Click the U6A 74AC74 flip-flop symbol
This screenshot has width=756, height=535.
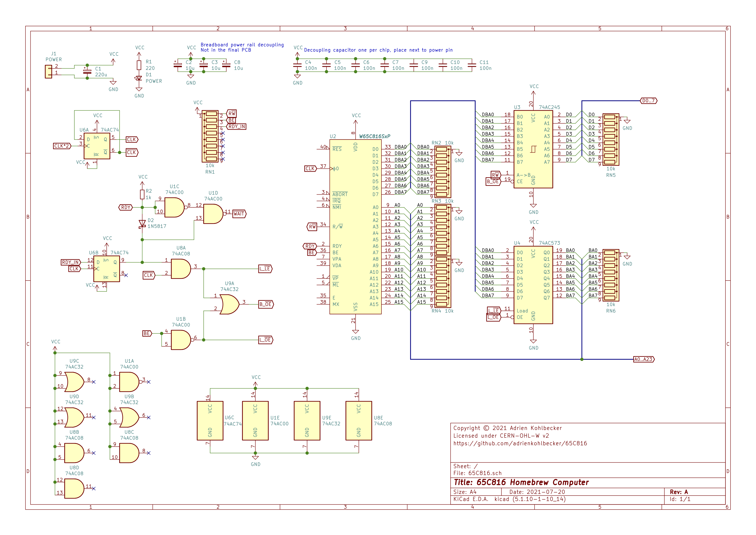click(x=97, y=146)
